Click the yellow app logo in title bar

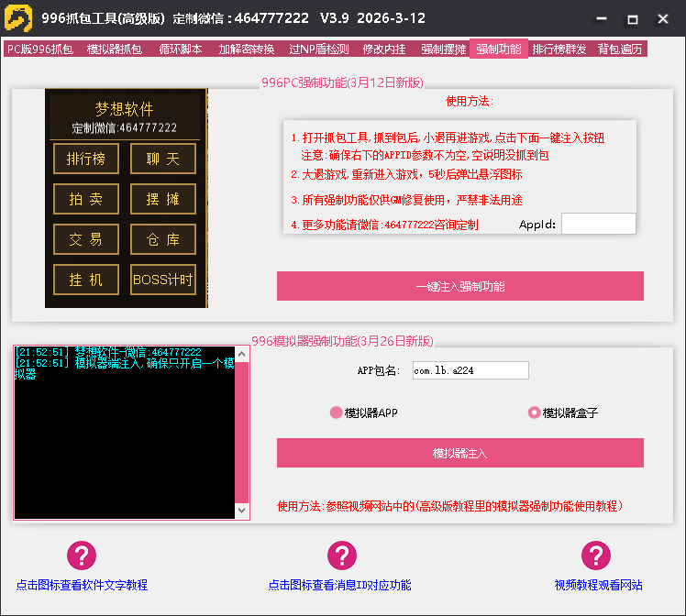18,18
